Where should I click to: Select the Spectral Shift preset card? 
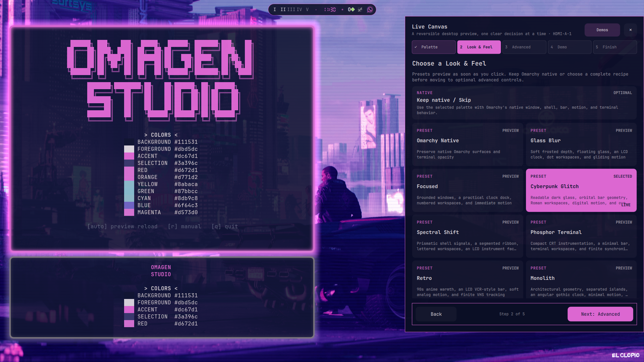click(x=468, y=236)
